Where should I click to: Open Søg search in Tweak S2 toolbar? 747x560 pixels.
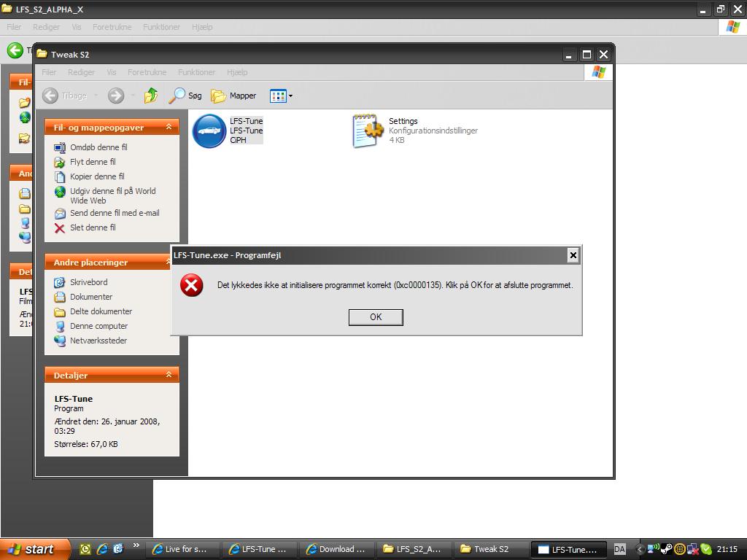click(185, 96)
